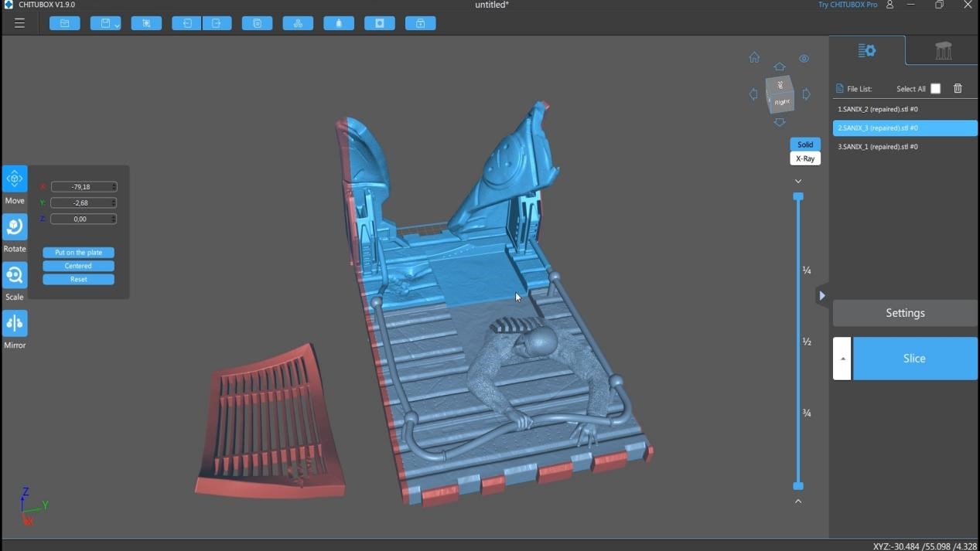Click the Y position input field

coord(84,202)
